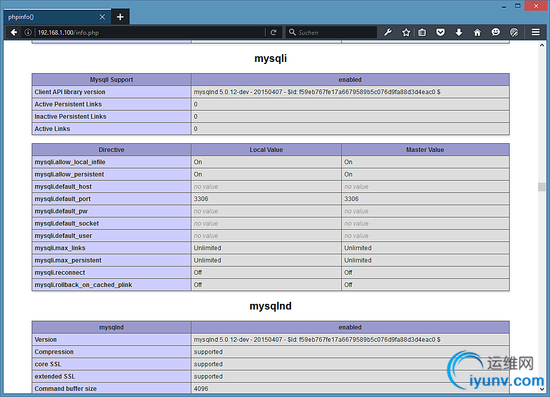The image size is (550, 397).
Task: Click the extended SSL row label
Action: point(55,376)
